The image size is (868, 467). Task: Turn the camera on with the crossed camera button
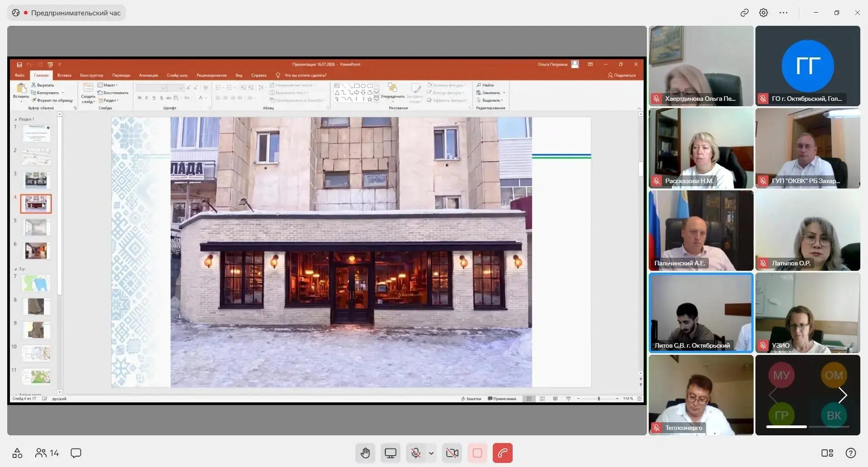pyautogui.click(x=452, y=453)
